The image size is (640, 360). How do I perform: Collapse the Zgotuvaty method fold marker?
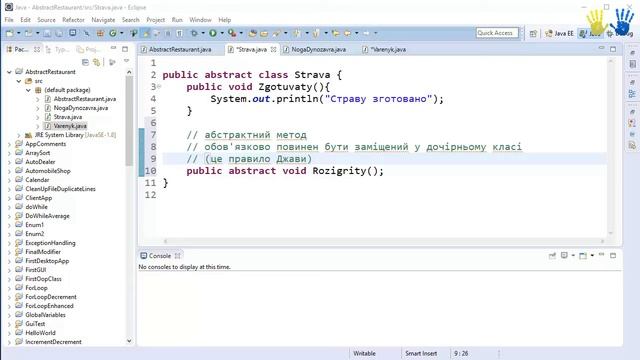tap(159, 87)
